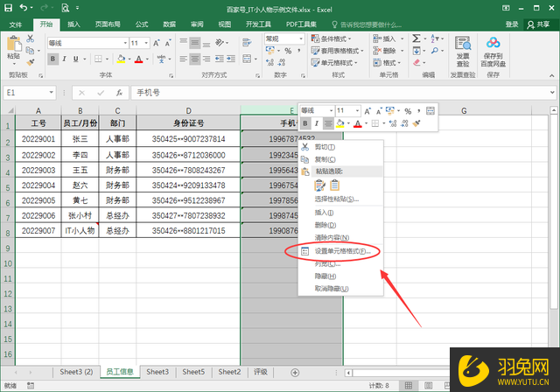560x392 pixels.
Task: Choose 隐藏 Hide in context menu
Action: point(340,276)
